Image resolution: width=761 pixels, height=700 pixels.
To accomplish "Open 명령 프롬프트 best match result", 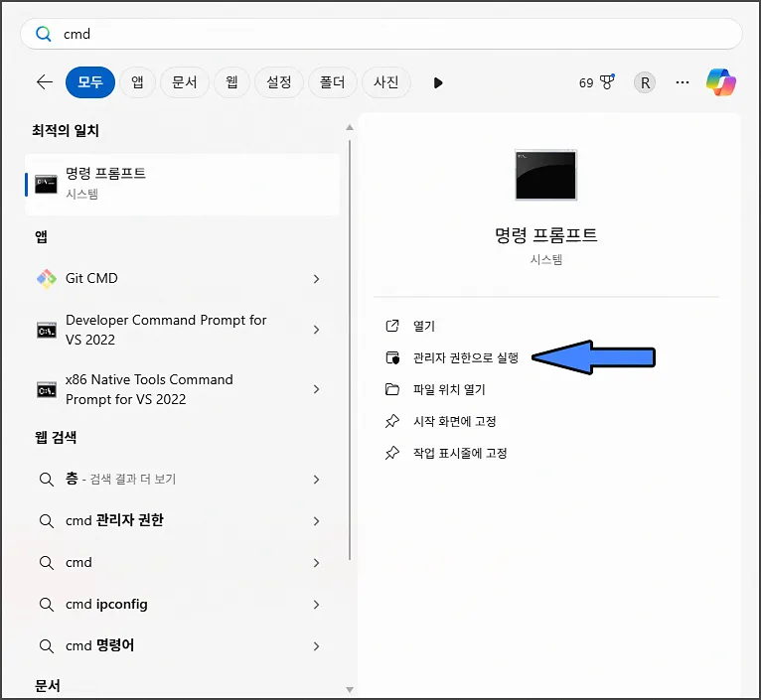I will [183, 185].
